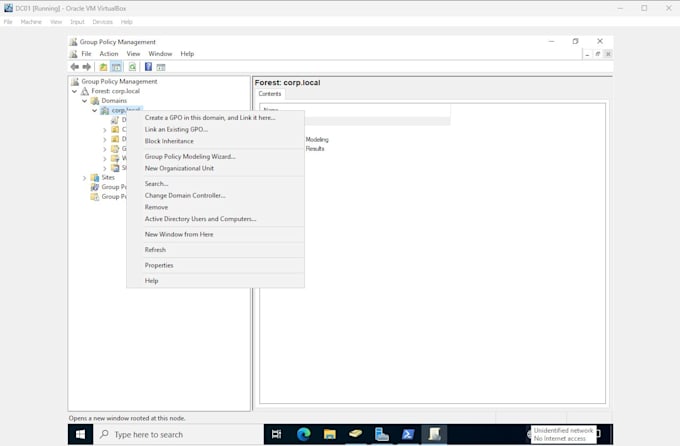Open the File menu in Group Policy Management
Image resolution: width=680 pixels, height=446 pixels.
coord(86,54)
